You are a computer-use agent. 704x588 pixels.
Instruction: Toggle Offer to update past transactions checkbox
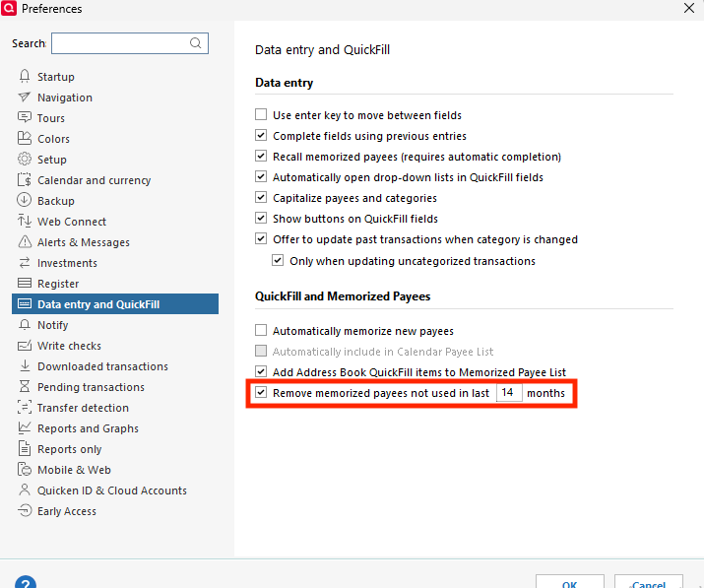tap(261, 238)
